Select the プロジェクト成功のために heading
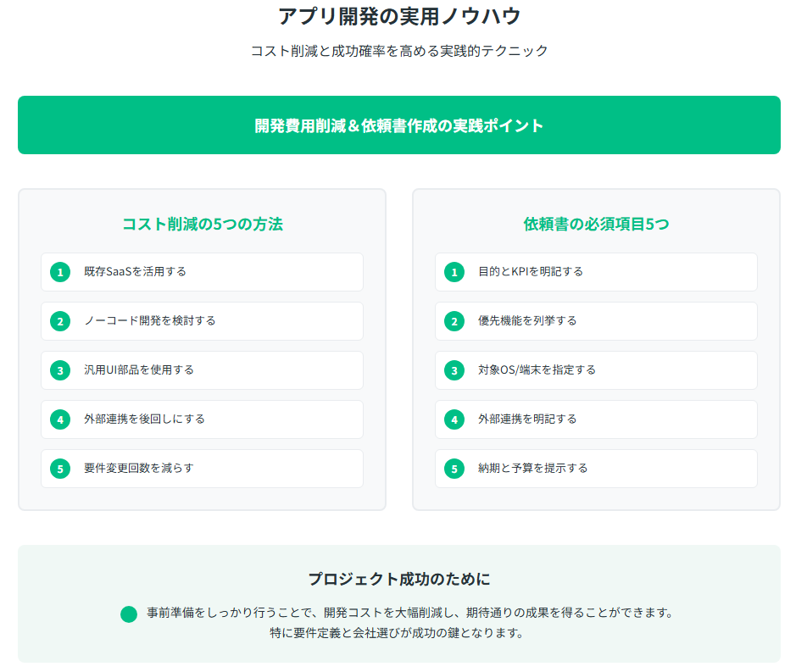The image size is (807, 672). point(399,580)
